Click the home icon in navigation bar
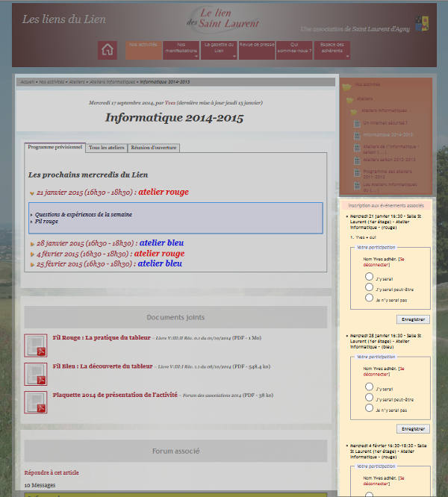 pos(108,50)
